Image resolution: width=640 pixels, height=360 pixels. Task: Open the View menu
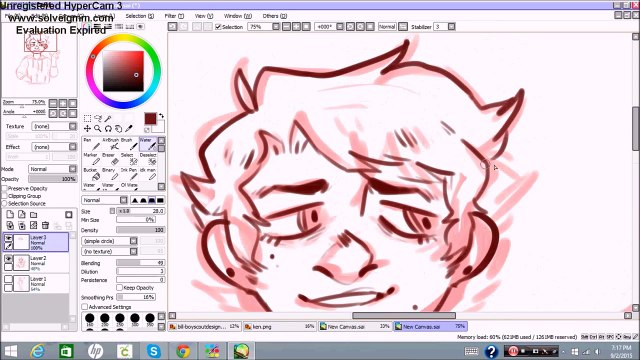click(204, 16)
